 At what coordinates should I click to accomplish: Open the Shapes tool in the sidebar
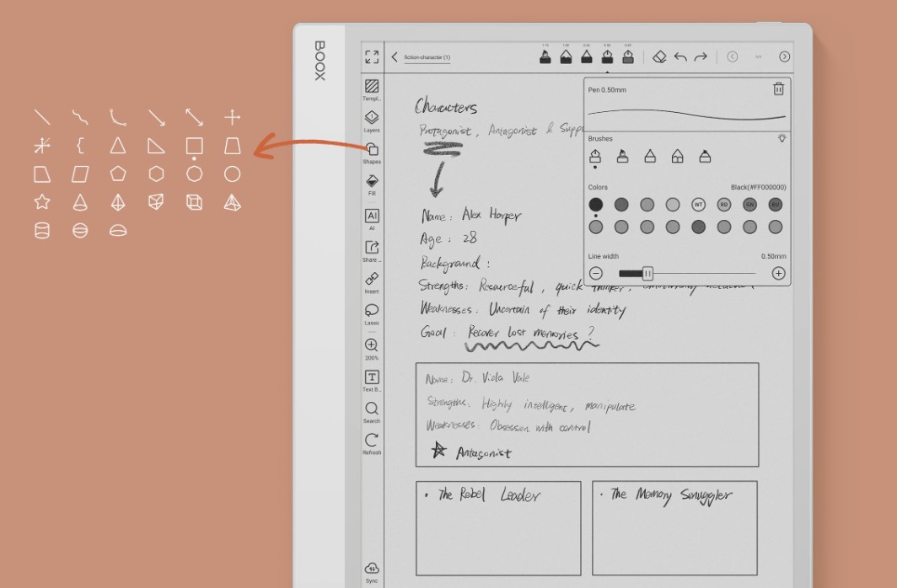pyautogui.click(x=372, y=152)
